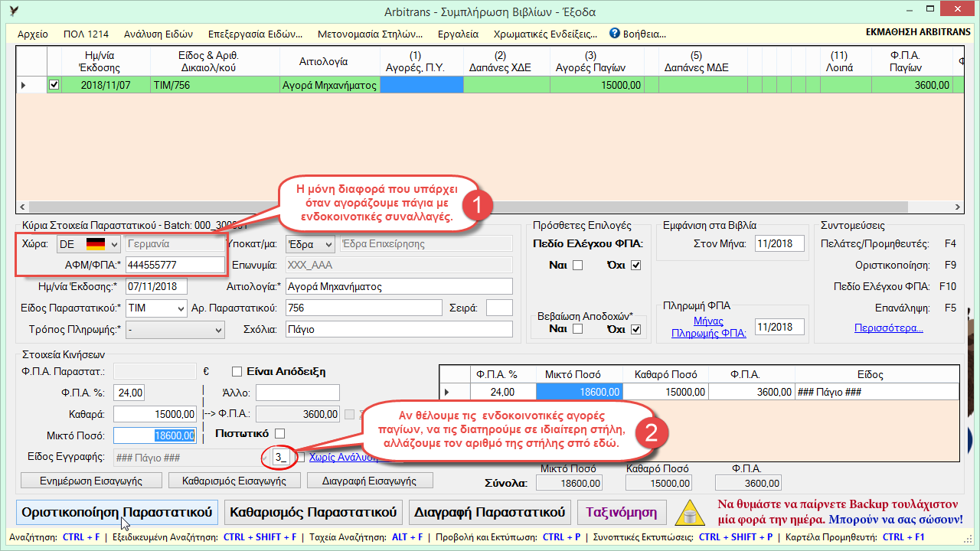The height and width of the screenshot is (551, 980).
Task: Open the Εργαλεία menu
Action: pos(458,34)
